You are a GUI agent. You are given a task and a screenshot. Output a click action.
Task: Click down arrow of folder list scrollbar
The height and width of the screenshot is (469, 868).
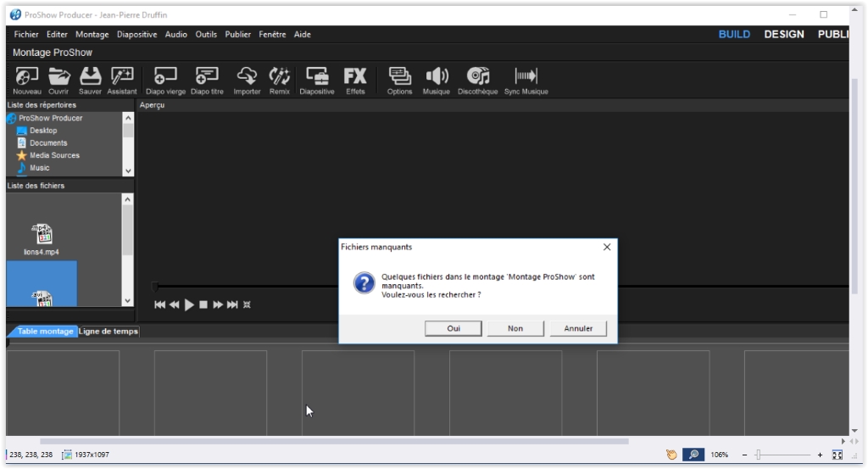point(128,171)
